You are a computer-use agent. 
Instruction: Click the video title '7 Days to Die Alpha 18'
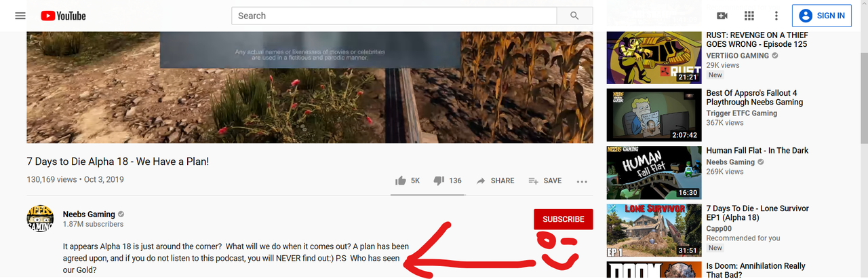coord(118,162)
